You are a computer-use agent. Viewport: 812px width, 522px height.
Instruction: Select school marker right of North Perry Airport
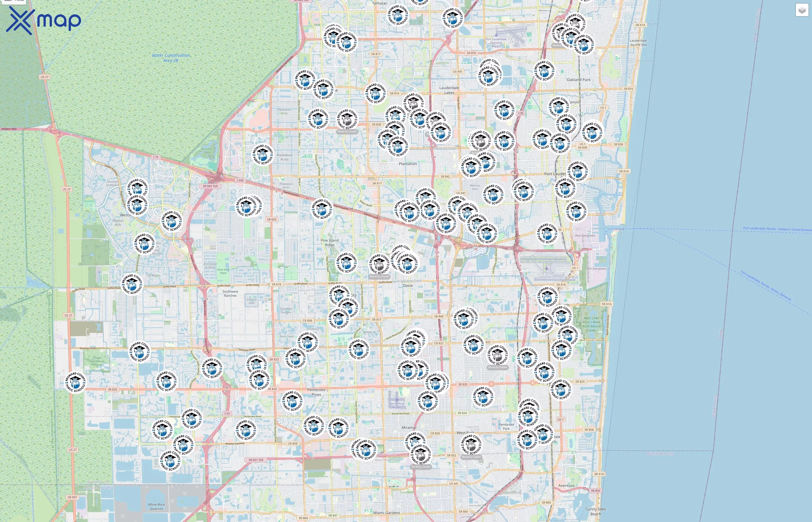tap(428, 401)
